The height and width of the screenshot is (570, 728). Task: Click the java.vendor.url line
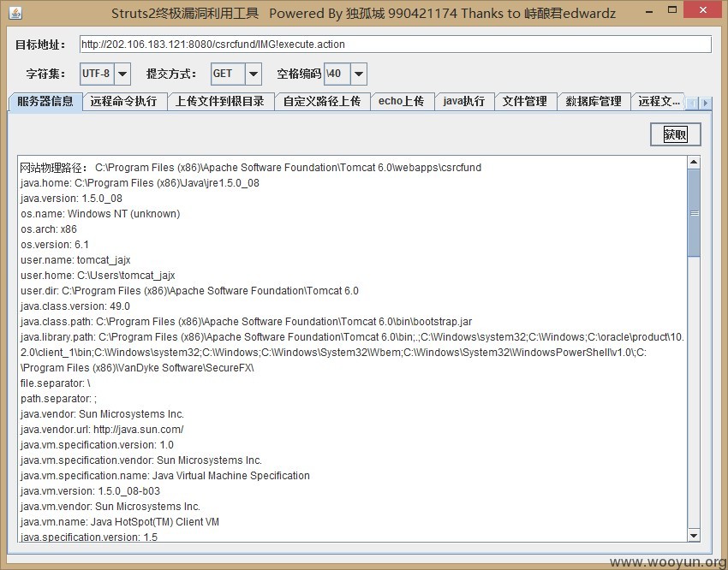click(102, 430)
